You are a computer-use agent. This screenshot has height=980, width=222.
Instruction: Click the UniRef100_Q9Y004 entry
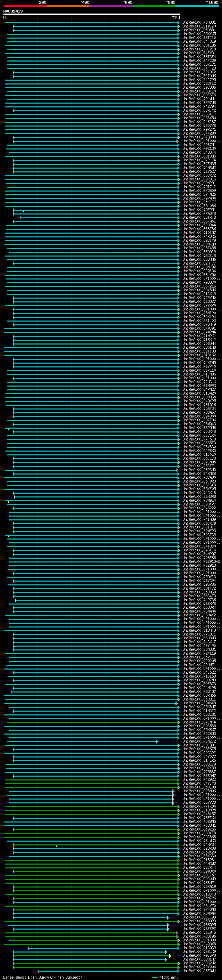pos(199,967)
